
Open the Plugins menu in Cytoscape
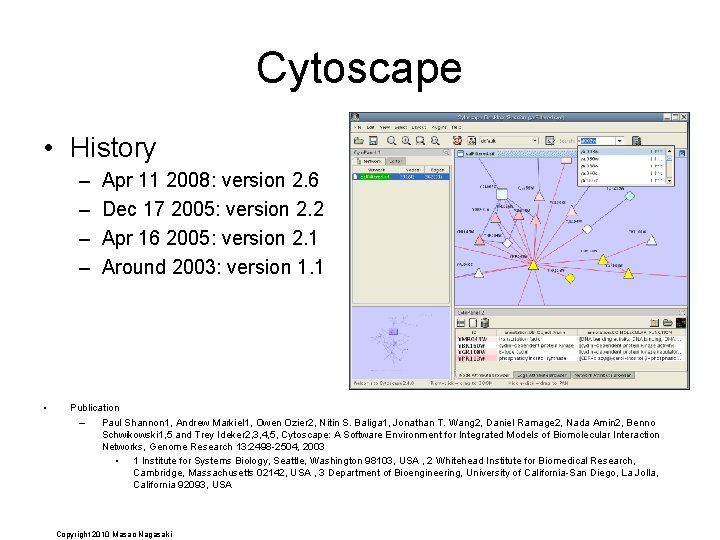click(439, 127)
